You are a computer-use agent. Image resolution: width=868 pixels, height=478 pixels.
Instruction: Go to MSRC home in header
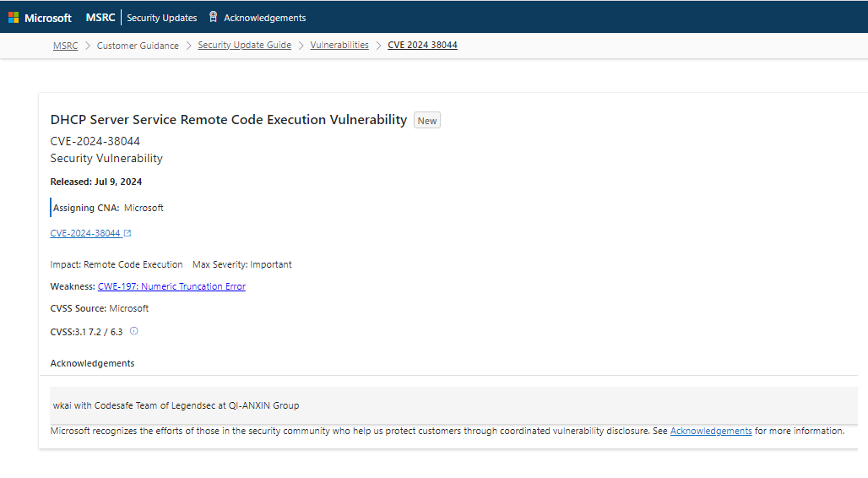(100, 18)
